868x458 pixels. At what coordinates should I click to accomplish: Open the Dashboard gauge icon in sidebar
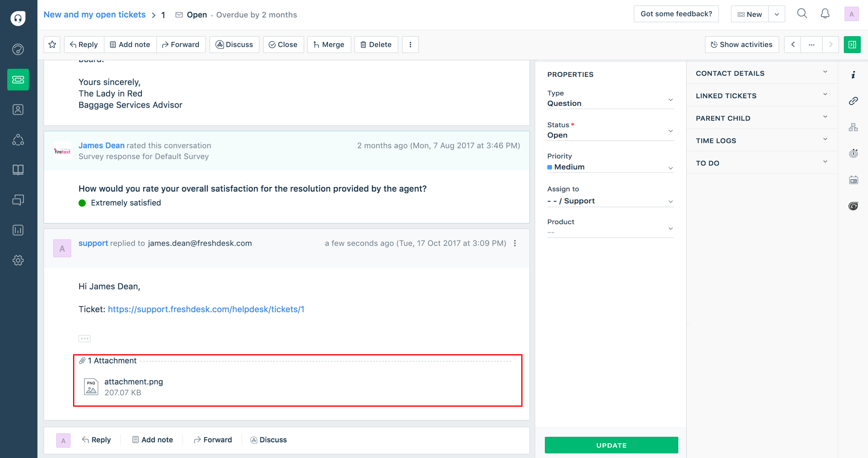click(18, 49)
